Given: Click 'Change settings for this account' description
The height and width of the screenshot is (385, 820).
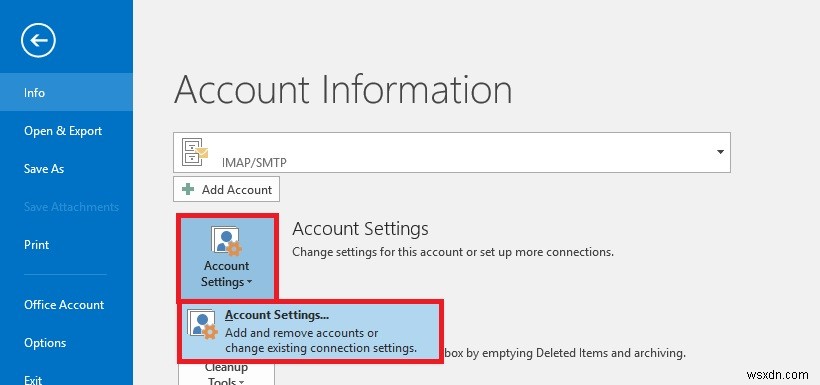Looking at the screenshot, I should tap(453, 252).
